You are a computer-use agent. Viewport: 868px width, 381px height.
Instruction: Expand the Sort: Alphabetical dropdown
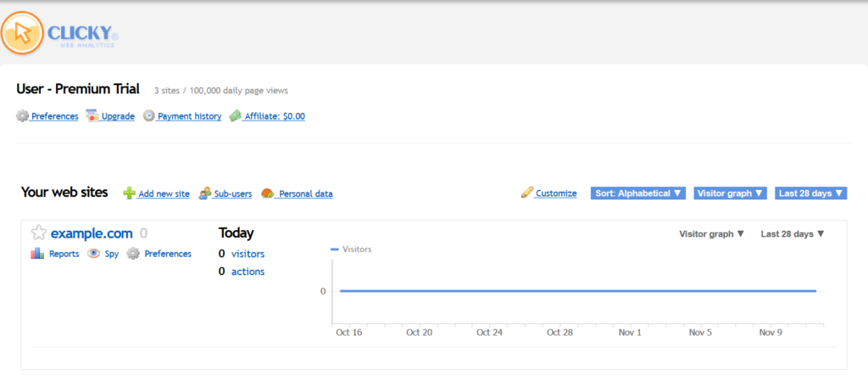pyautogui.click(x=638, y=193)
